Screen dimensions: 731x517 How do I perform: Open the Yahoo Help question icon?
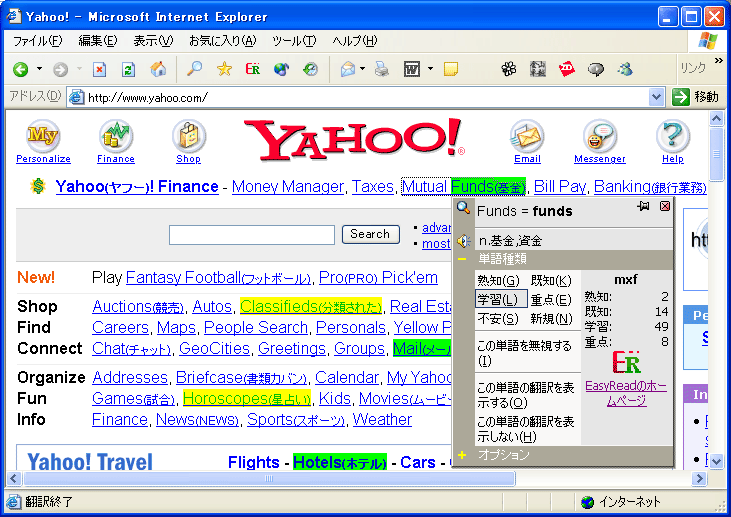[x=673, y=136]
